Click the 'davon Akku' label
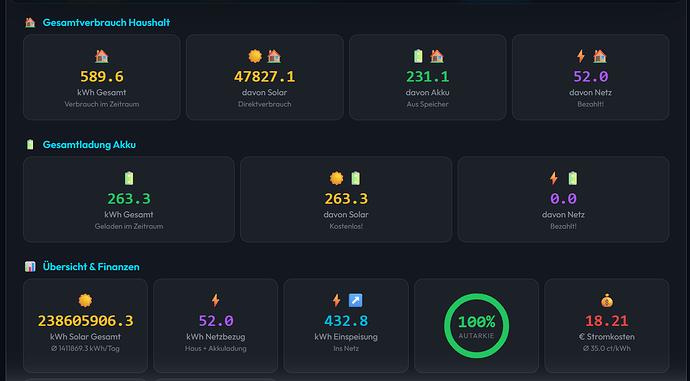690x381 pixels. (x=428, y=92)
